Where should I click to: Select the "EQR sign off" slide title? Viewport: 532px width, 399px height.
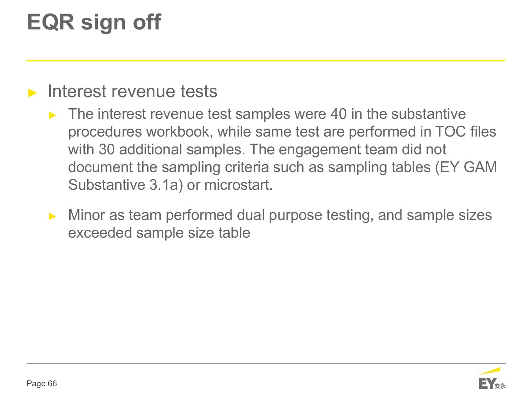point(94,22)
